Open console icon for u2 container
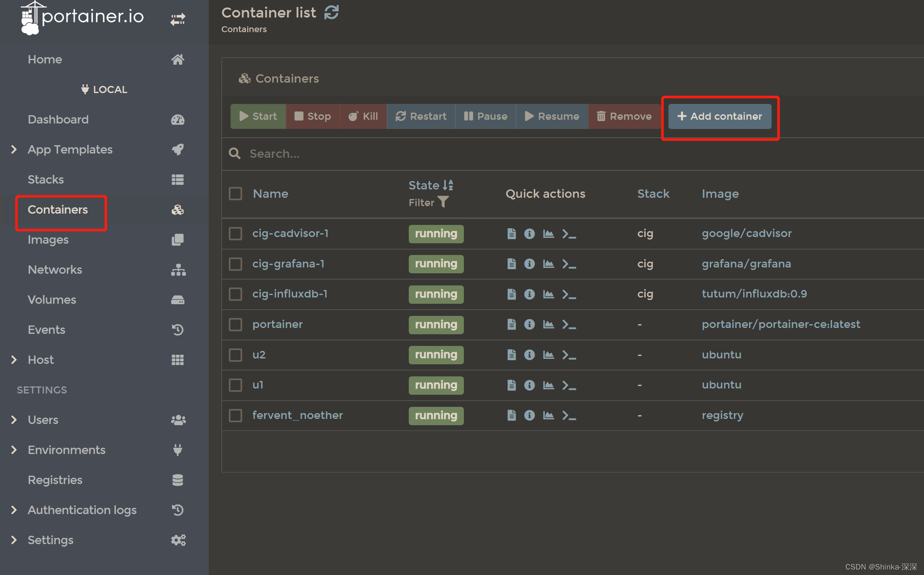This screenshot has width=924, height=575. pyautogui.click(x=569, y=355)
